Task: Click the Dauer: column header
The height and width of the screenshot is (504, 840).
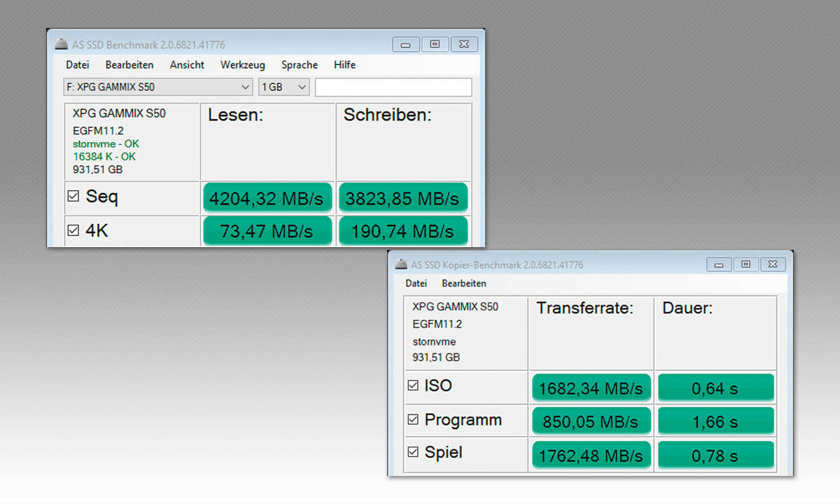Action: pos(687,308)
